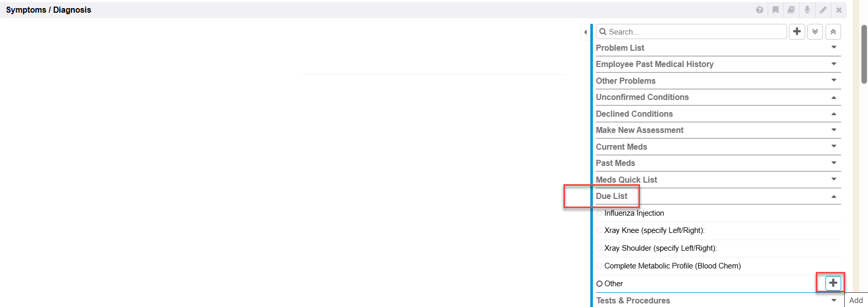Hide the side panel with left arrow
868x307 pixels.
tap(585, 32)
